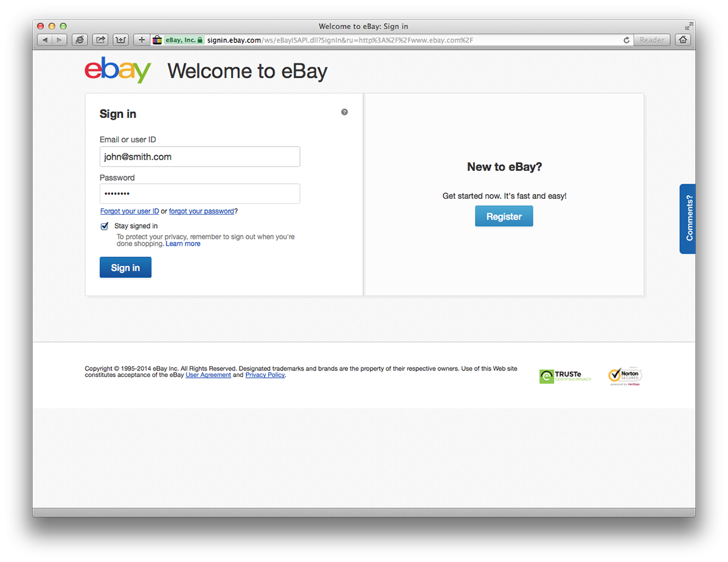Open the Comments? side tab
The image size is (728, 562).
click(x=688, y=218)
